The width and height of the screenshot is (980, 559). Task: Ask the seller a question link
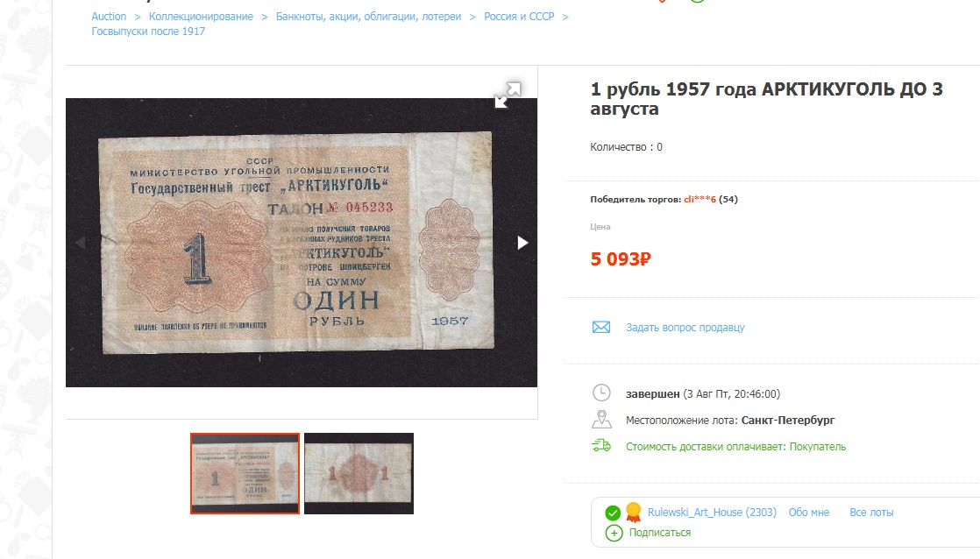[685, 328]
